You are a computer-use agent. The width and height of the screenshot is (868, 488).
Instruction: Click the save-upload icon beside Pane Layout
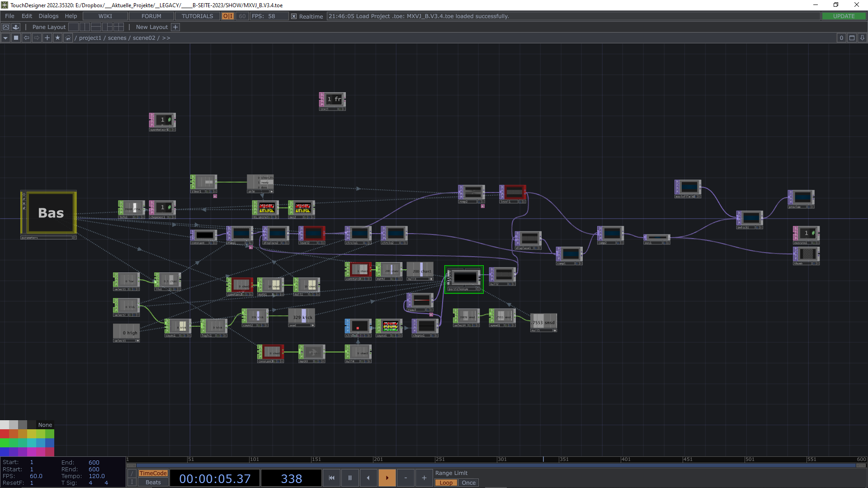point(16,27)
